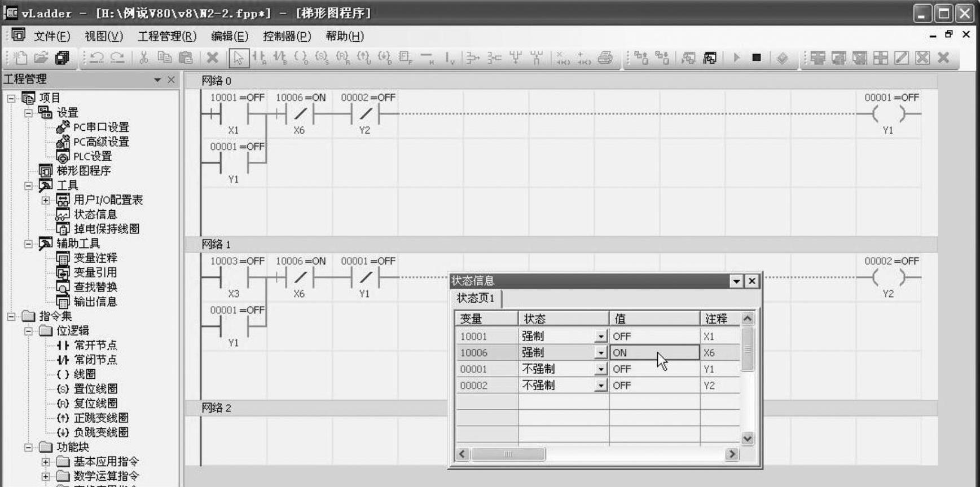Open the 文件(F) menu
This screenshot has height=487, width=980.
(x=52, y=36)
